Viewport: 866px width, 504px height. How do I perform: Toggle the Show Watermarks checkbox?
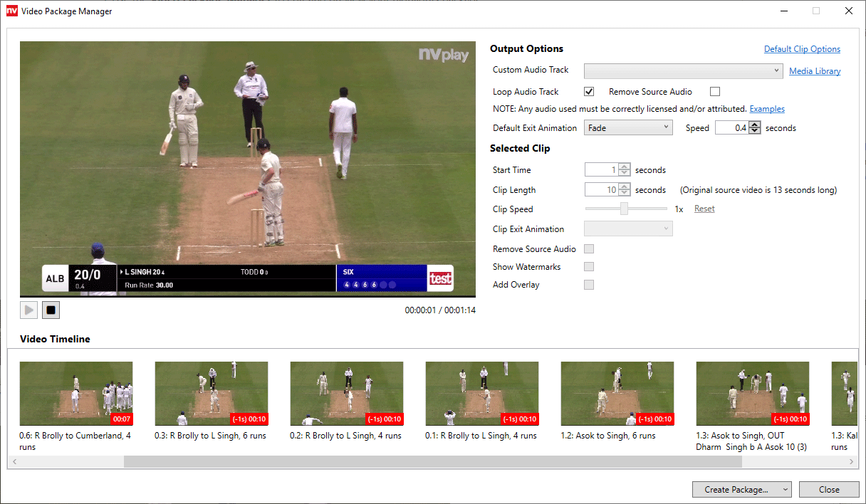589,267
